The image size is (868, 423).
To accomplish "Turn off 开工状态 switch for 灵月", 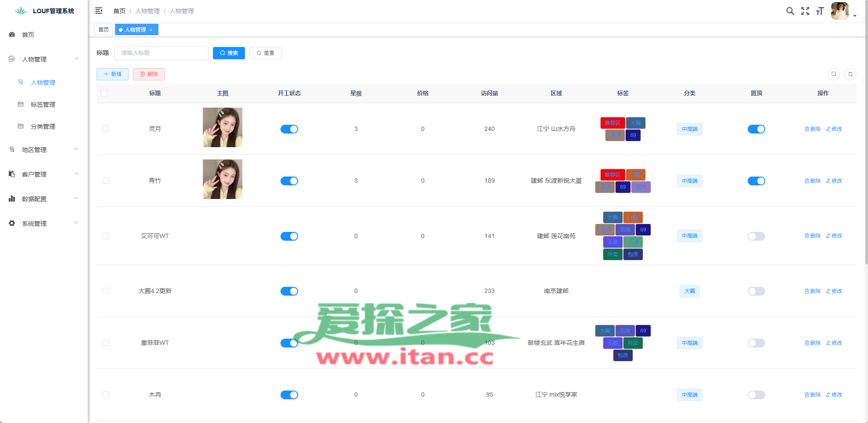I will (x=289, y=129).
